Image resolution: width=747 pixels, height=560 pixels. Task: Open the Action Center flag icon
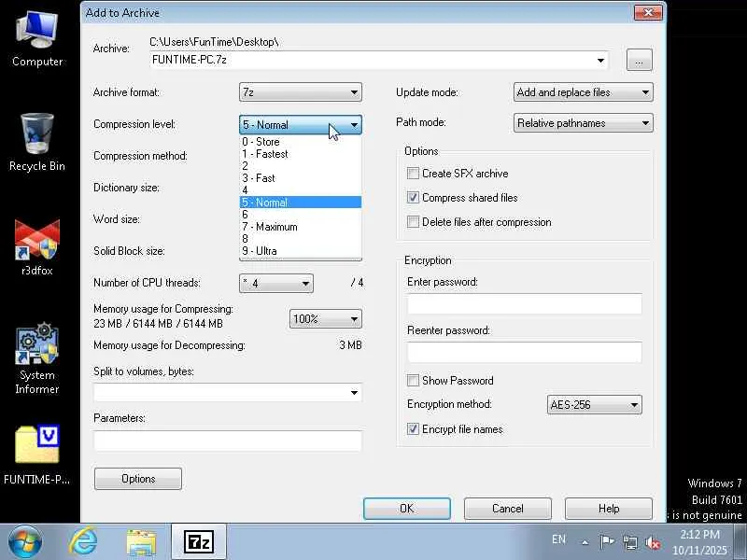click(606, 541)
